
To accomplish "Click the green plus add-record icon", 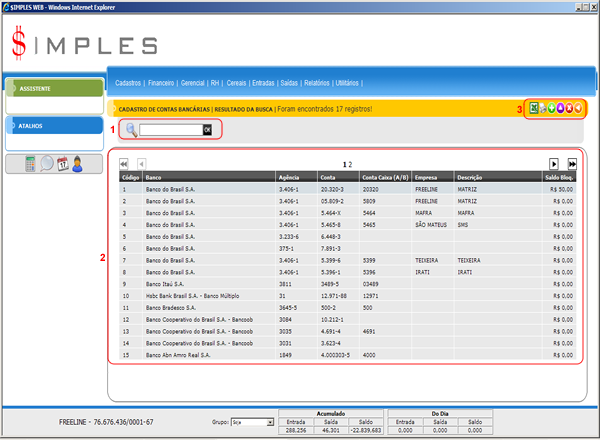I will tap(553, 108).
